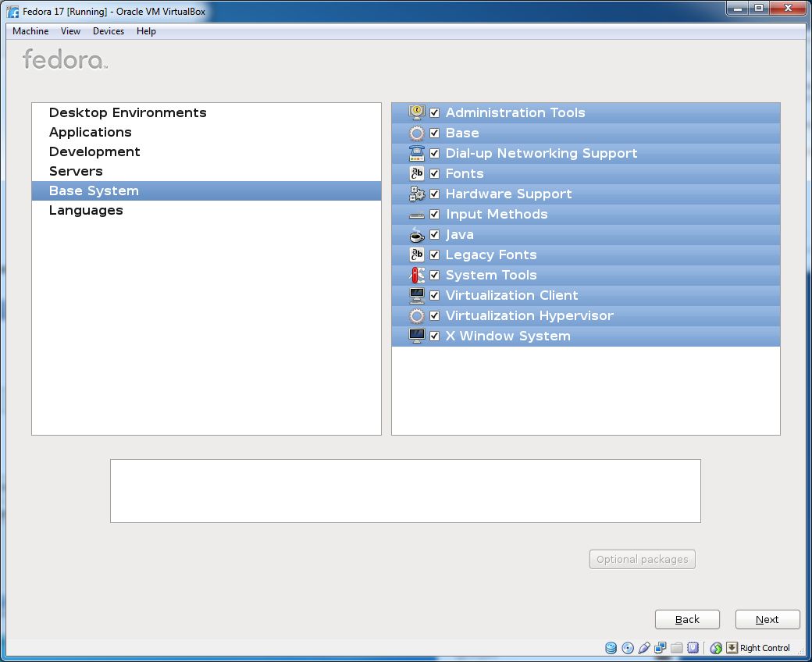Click the Back button
The width and height of the screenshot is (812, 662).
coord(687,620)
